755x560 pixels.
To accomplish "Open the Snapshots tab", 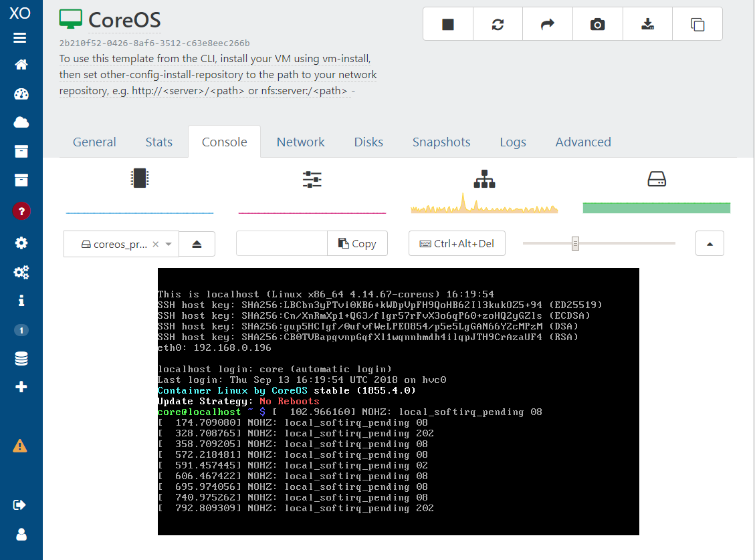I will (441, 142).
